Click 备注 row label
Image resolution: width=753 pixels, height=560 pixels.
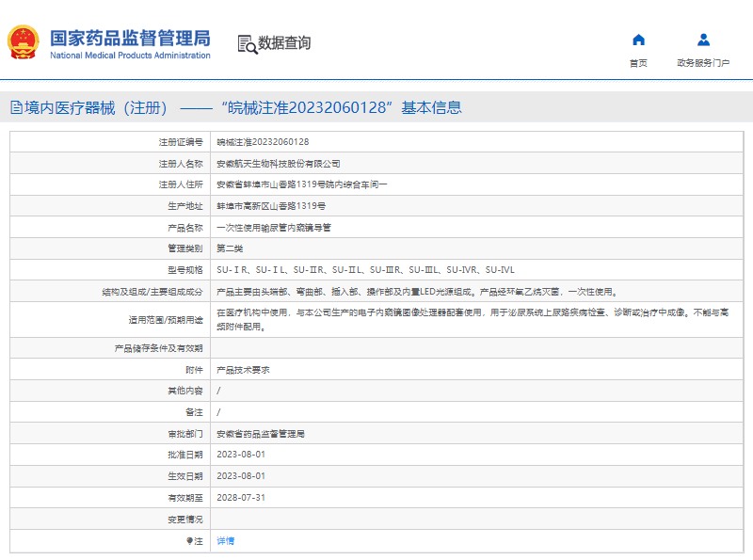point(195,412)
